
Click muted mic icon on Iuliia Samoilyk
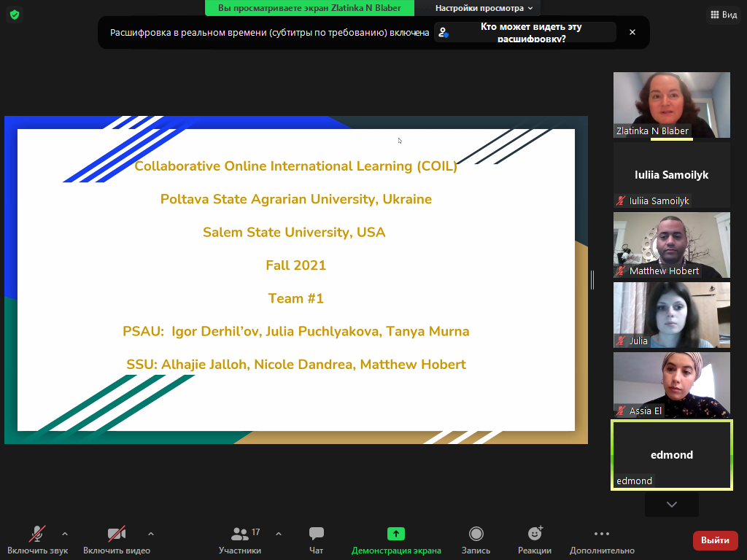click(620, 201)
